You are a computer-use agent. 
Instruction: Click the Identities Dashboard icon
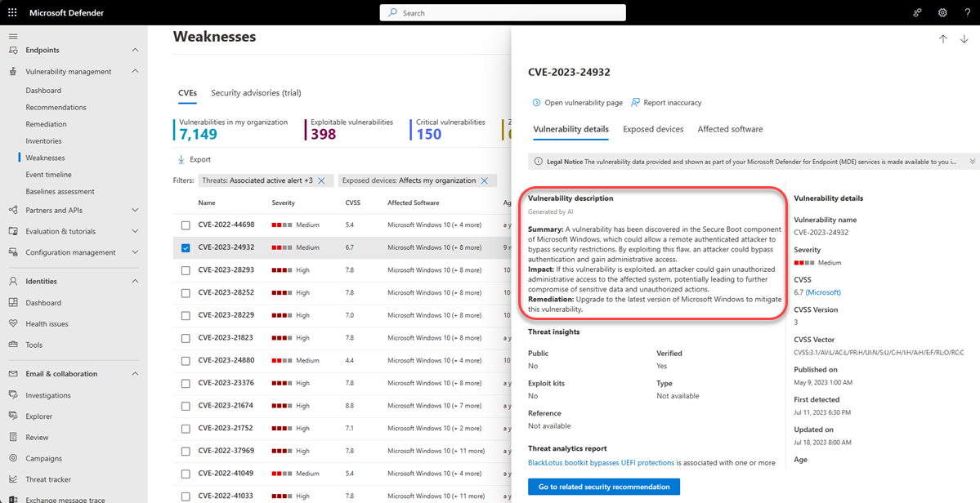[13, 303]
